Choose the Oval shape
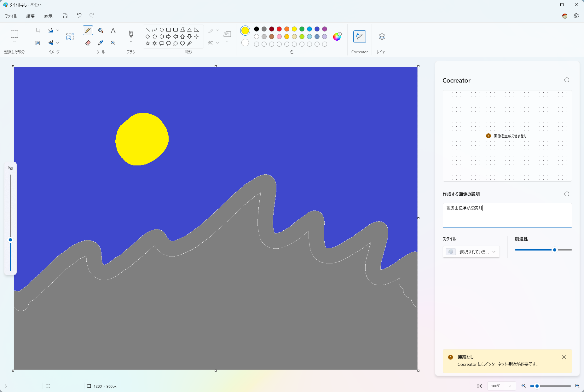This screenshot has height=392, width=584. (162, 30)
